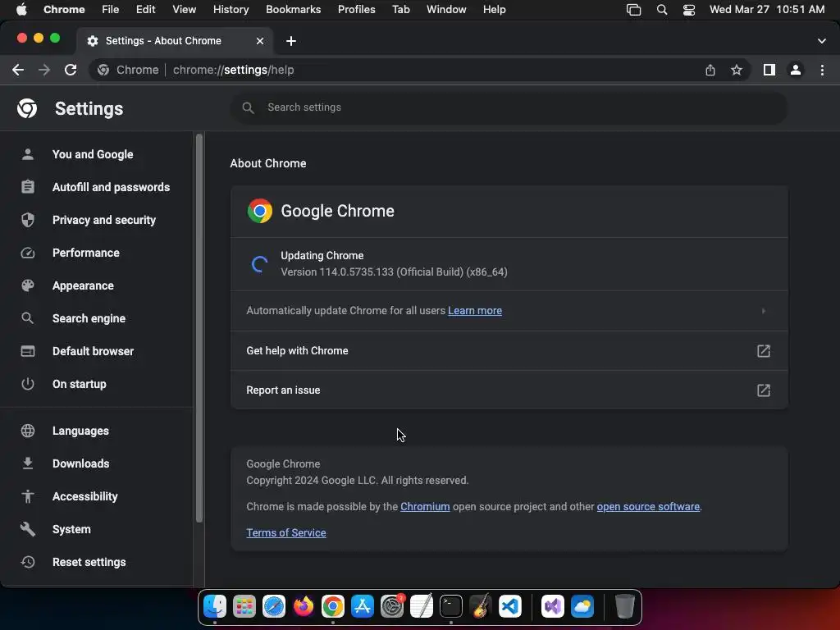Open Report an issue external icon
840x630 pixels.
click(x=764, y=390)
